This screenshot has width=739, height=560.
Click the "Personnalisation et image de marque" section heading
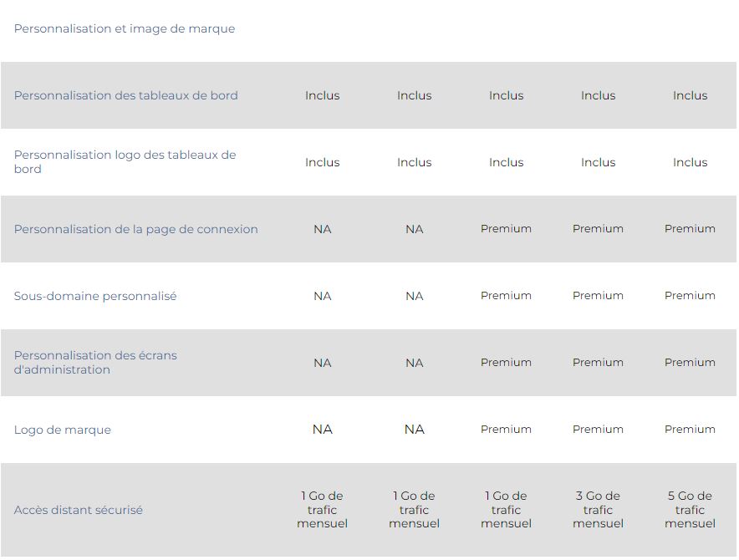pyautogui.click(x=125, y=28)
